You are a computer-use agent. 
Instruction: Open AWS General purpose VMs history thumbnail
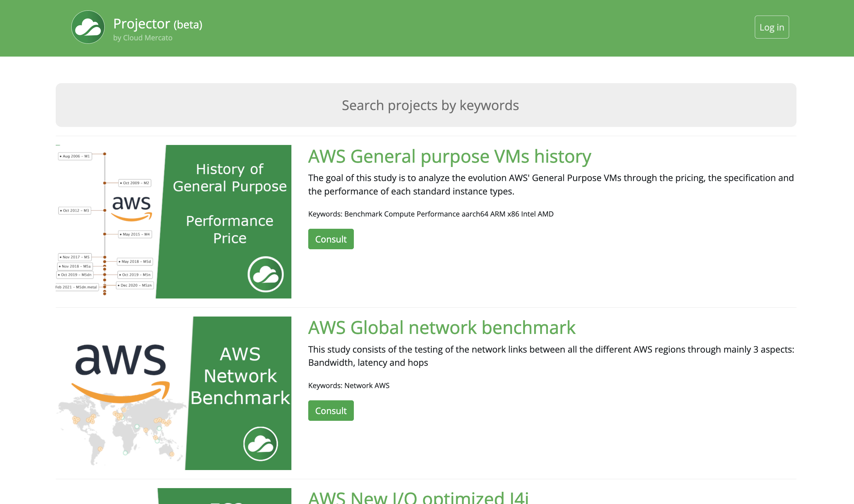coord(173,222)
